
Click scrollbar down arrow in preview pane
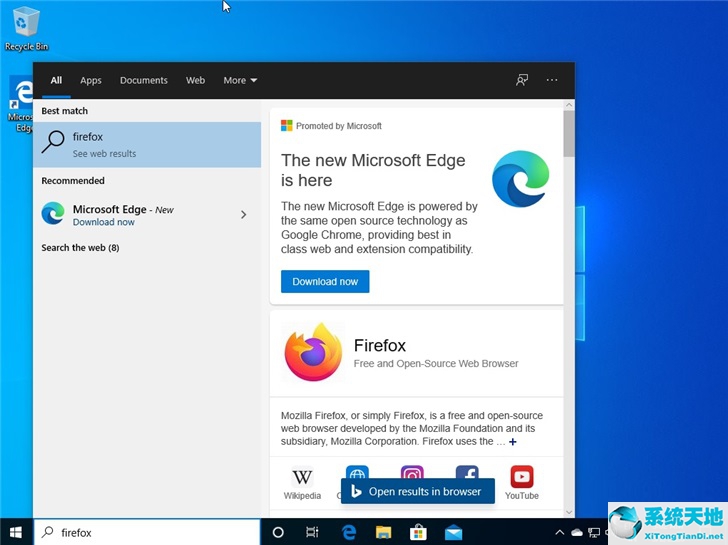pyautogui.click(x=569, y=513)
